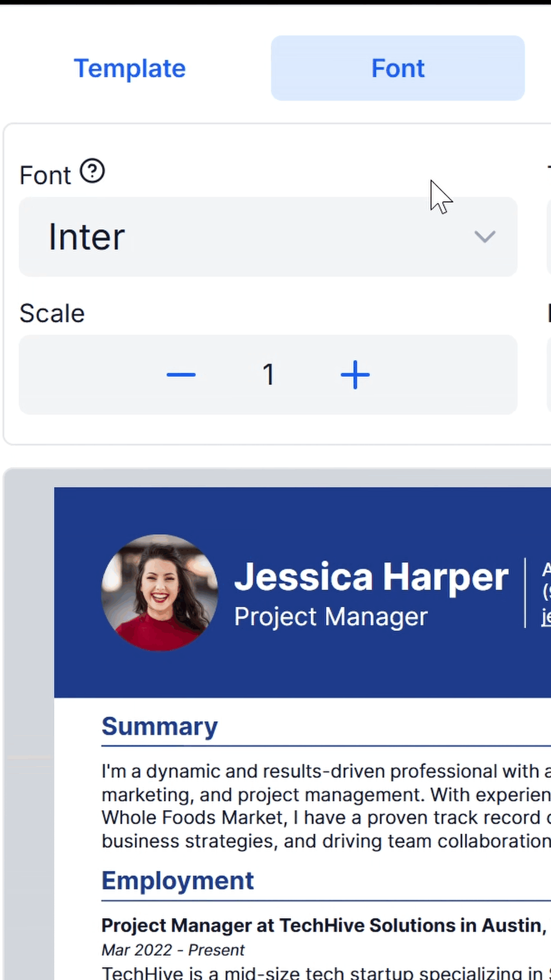Switch to the Template tab

coord(130,68)
